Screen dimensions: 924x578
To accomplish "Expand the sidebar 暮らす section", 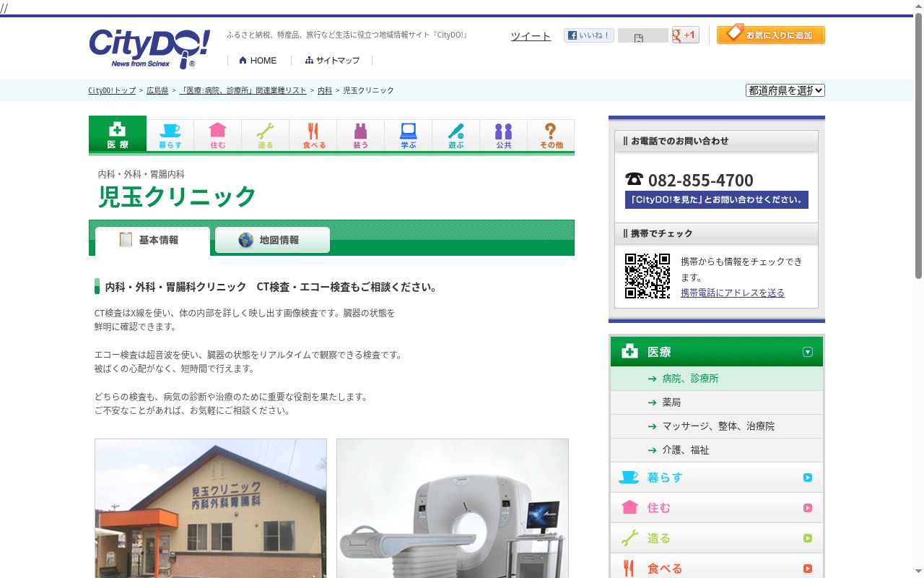I will pyautogui.click(x=717, y=478).
